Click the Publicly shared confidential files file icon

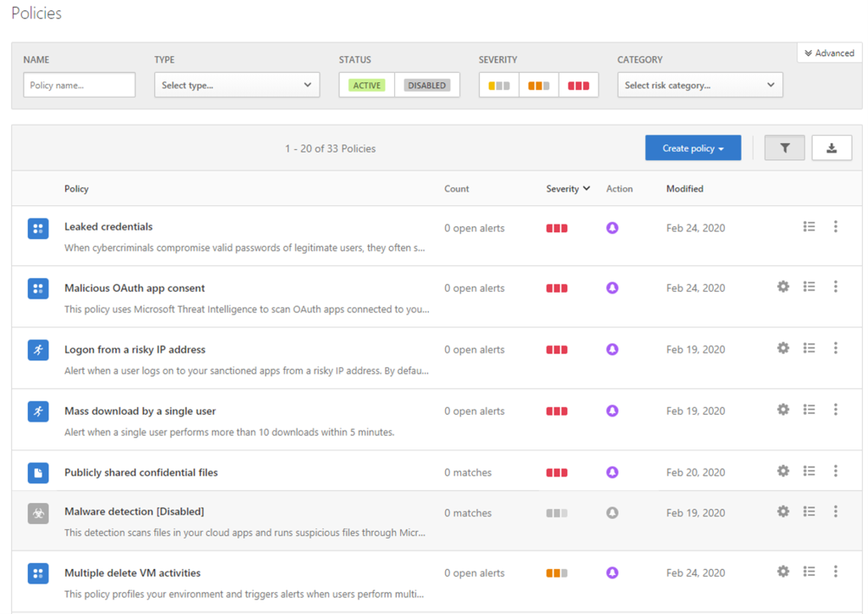[38, 473]
